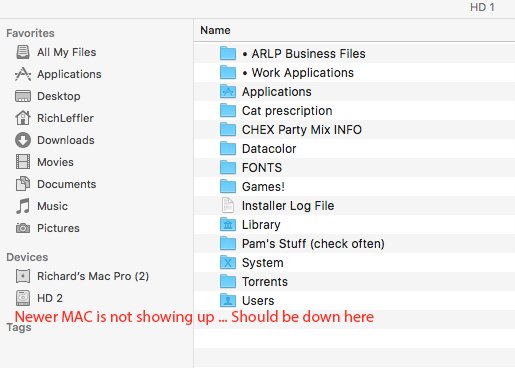The height and width of the screenshot is (368, 515).
Task: Click the Applications sidebar icon
Action: (23, 74)
